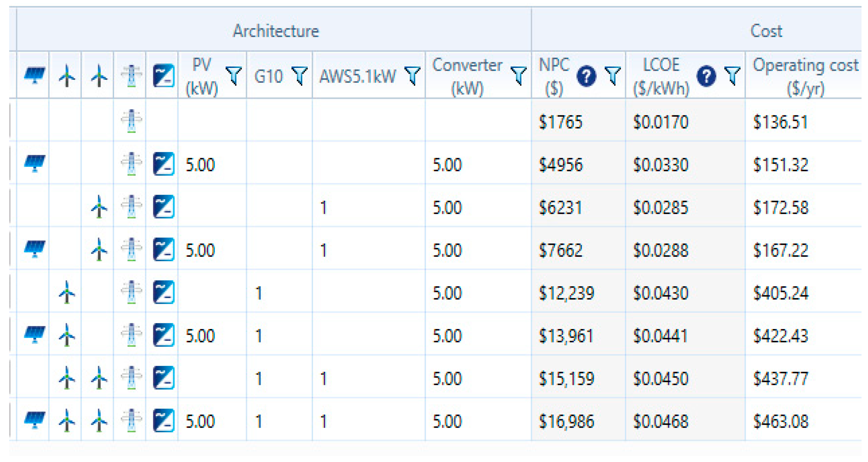868x462 pixels.
Task: Click the LCOE help question mark icon
Action: [706, 76]
